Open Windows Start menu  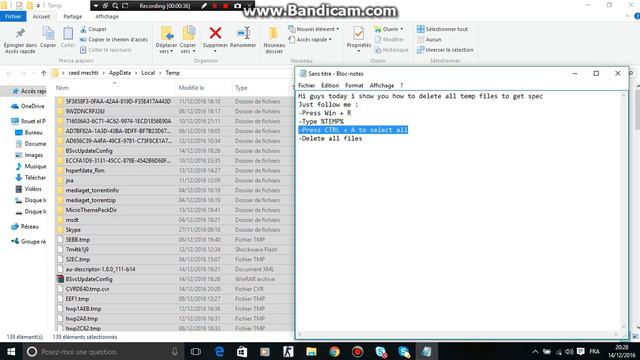[x=11, y=351]
